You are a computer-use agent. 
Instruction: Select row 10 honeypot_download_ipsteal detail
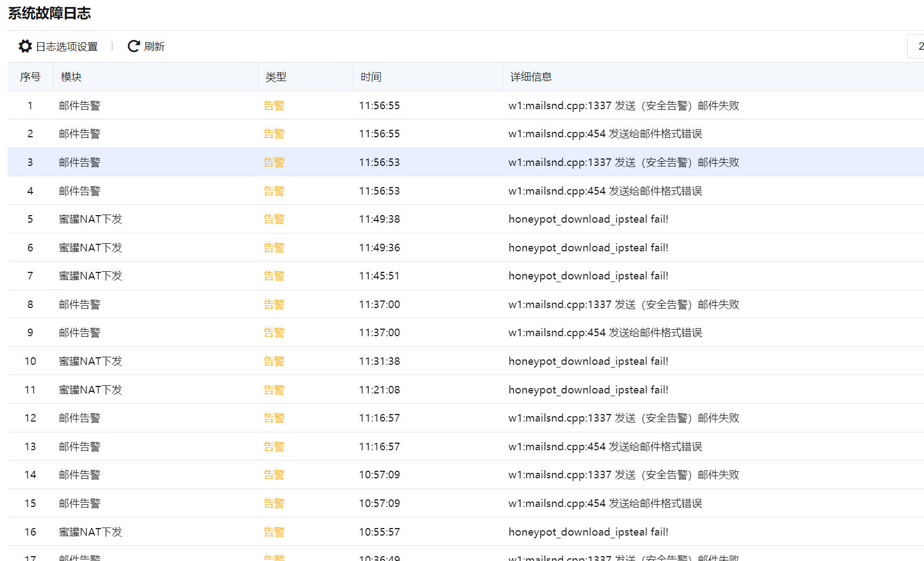tap(588, 361)
